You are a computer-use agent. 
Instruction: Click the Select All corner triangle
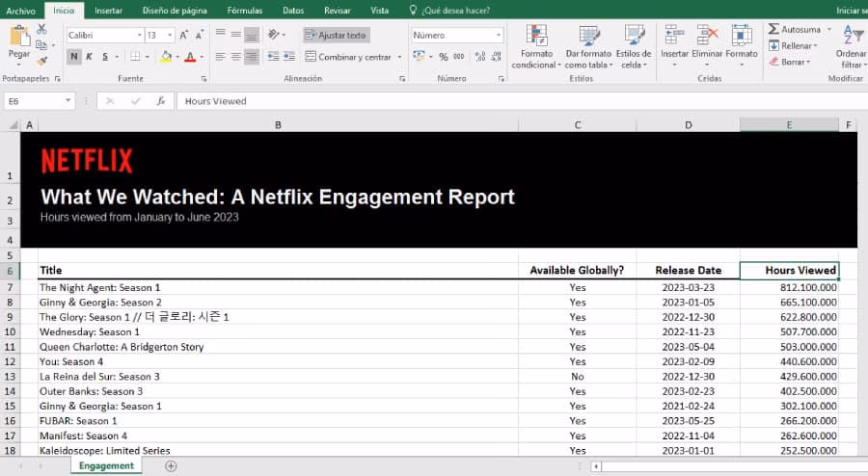pyautogui.click(x=13, y=125)
